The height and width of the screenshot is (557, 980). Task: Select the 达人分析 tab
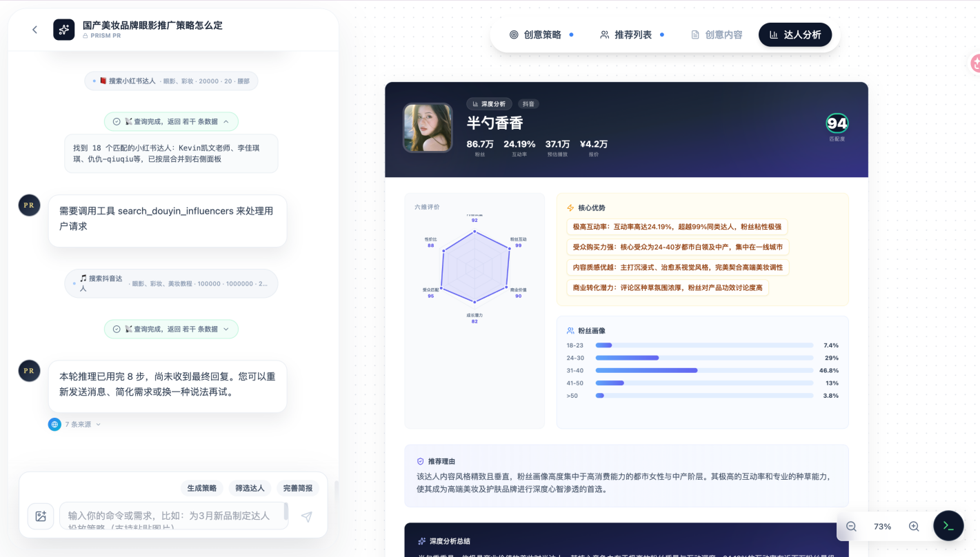pos(795,34)
